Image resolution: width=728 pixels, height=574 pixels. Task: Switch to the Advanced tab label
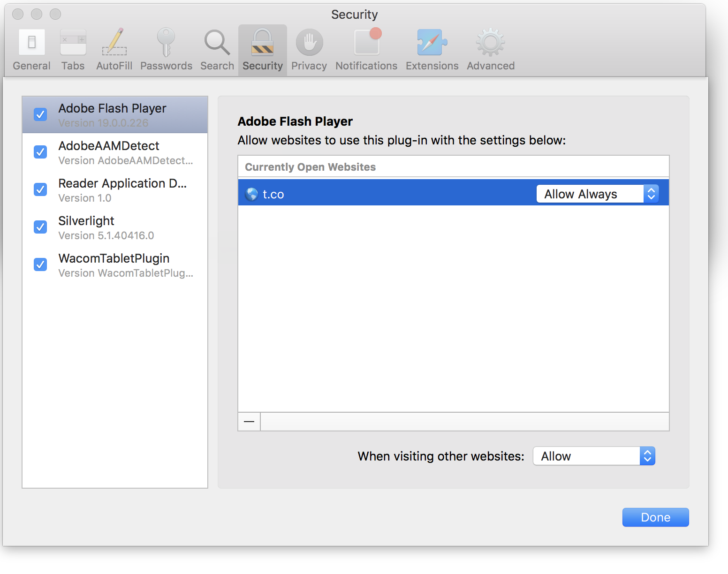pyautogui.click(x=491, y=66)
